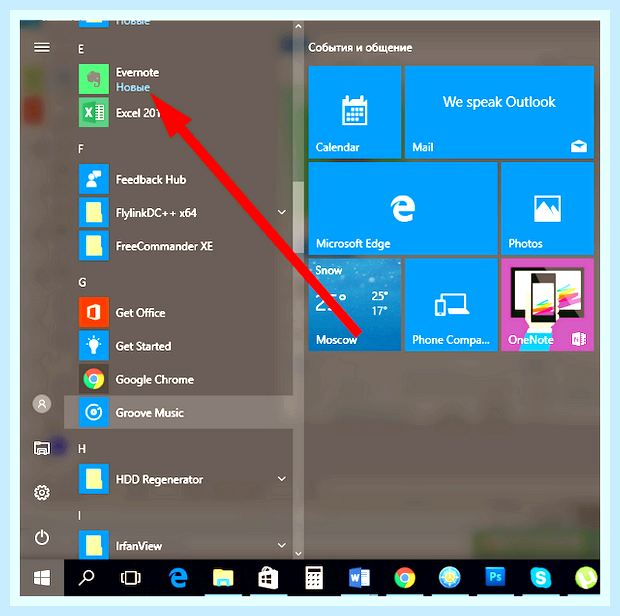The image size is (620, 616).
Task: Click the IrfanView folder icon
Action: click(94, 545)
